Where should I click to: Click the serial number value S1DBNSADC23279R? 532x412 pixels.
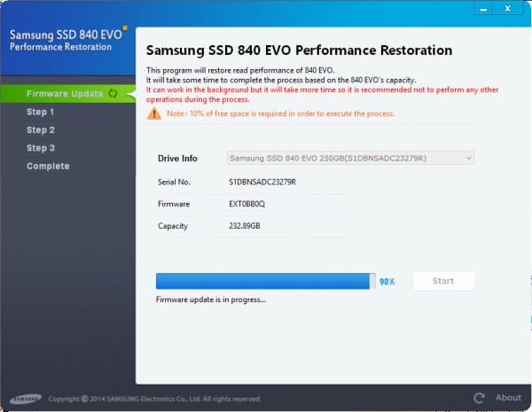pos(262,182)
